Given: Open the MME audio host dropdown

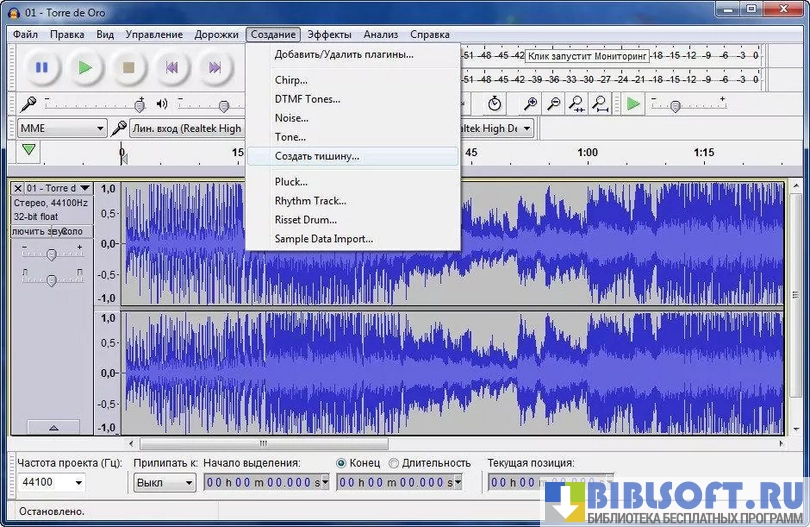Looking at the screenshot, I should click(x=62, y=128).
